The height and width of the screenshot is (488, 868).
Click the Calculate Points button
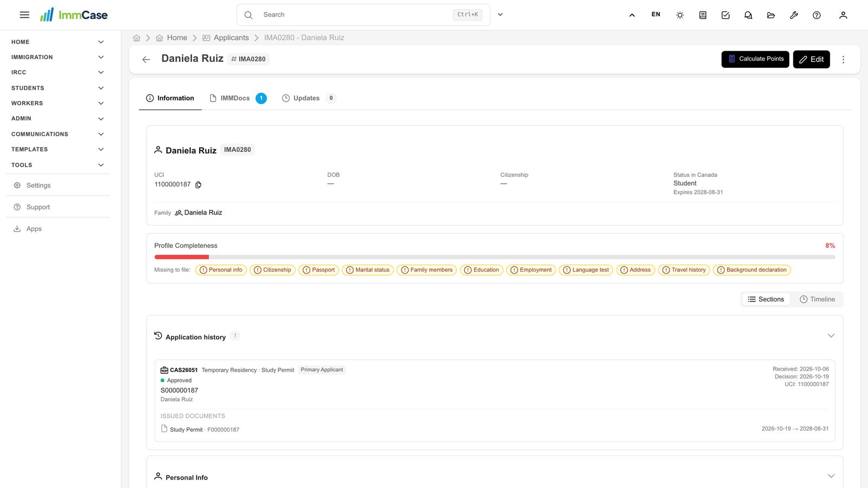[755, 59]
